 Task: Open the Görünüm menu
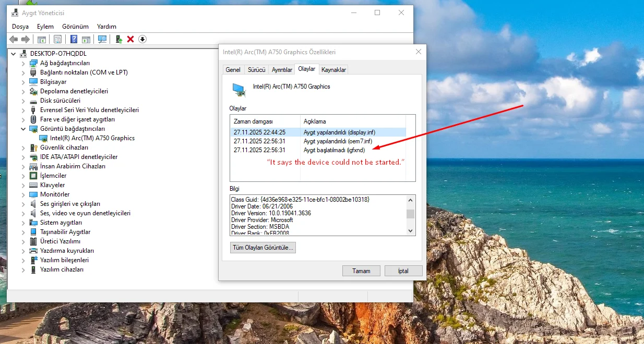pyautogui.click(x=75, y=27)
